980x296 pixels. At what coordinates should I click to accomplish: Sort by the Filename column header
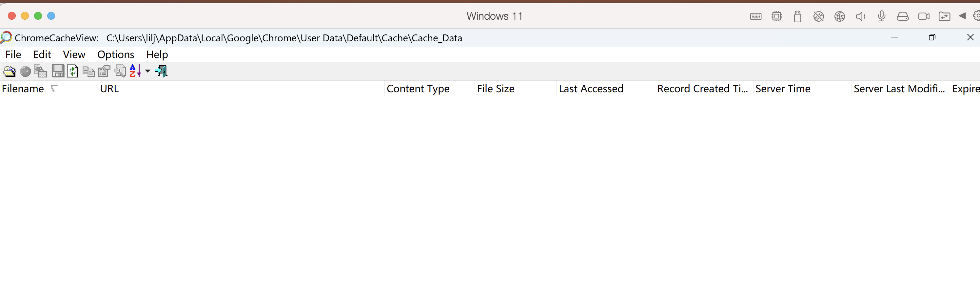pos(49,89)
